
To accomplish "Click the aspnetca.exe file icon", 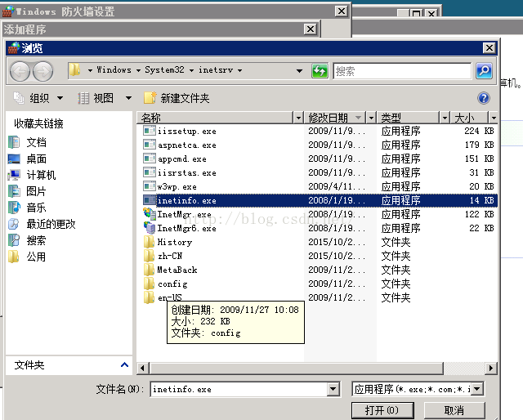I will click(x=149, y=145).
